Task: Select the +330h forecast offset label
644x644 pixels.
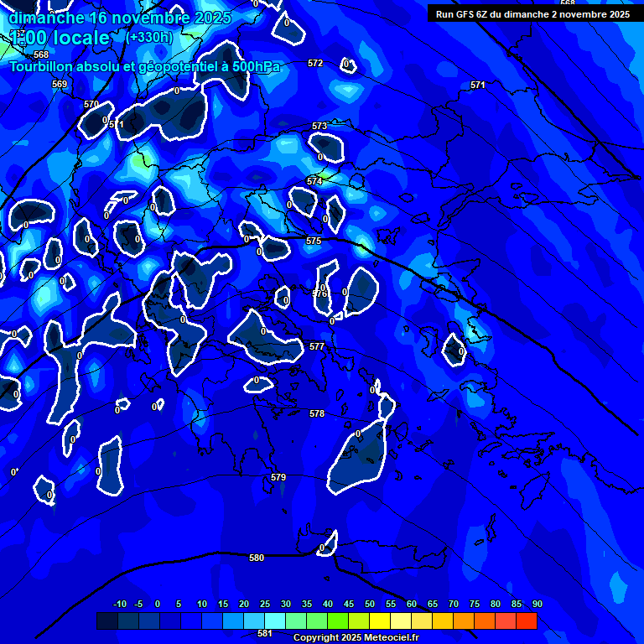Action: [149, 38]
